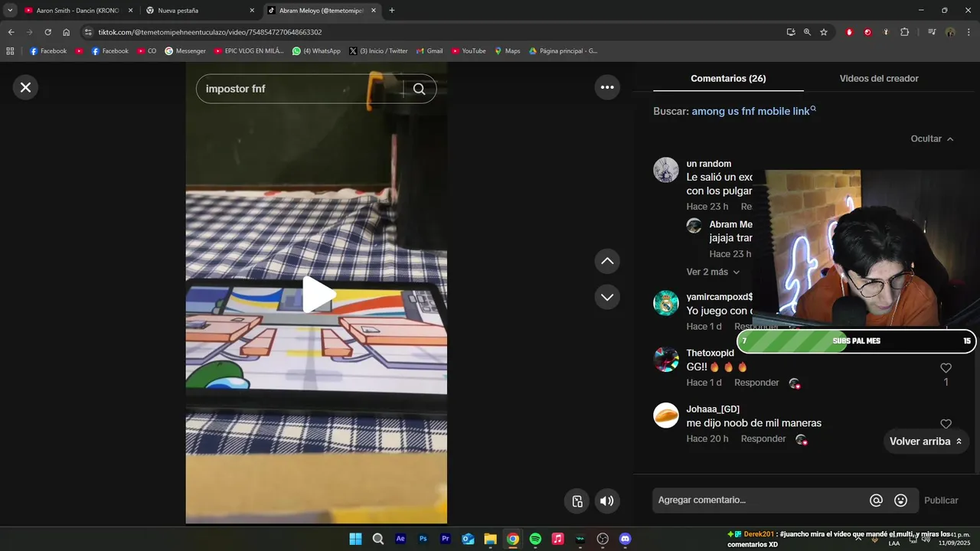980x551 pixels.
Task: Play the video with the center play button
Action: pos(318,295)
